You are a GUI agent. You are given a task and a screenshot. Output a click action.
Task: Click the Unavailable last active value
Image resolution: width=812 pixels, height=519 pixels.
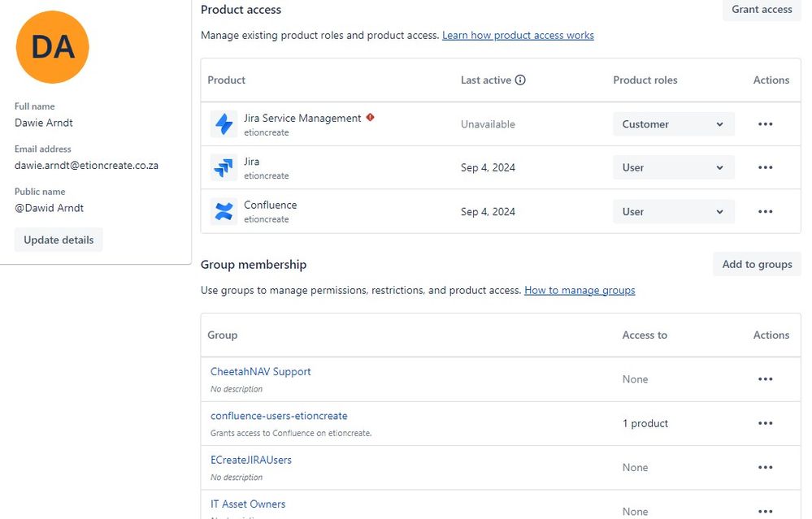pos(488,124)
